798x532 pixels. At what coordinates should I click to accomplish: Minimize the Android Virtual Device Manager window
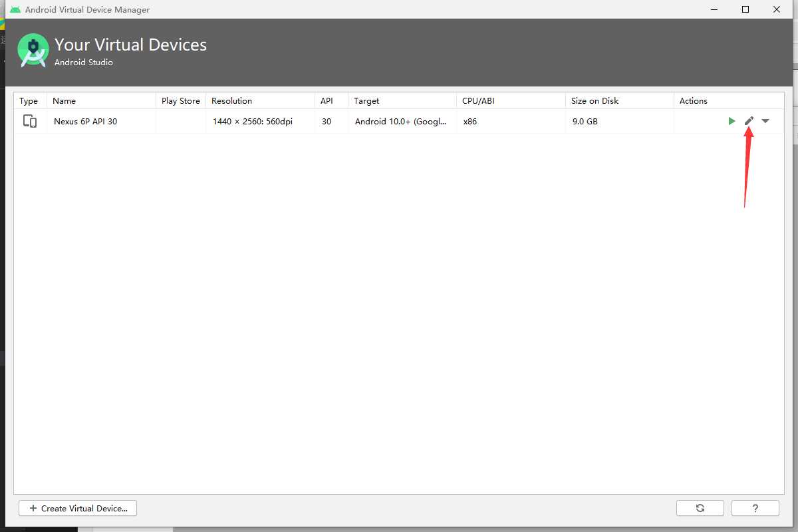tap(715, 9)
